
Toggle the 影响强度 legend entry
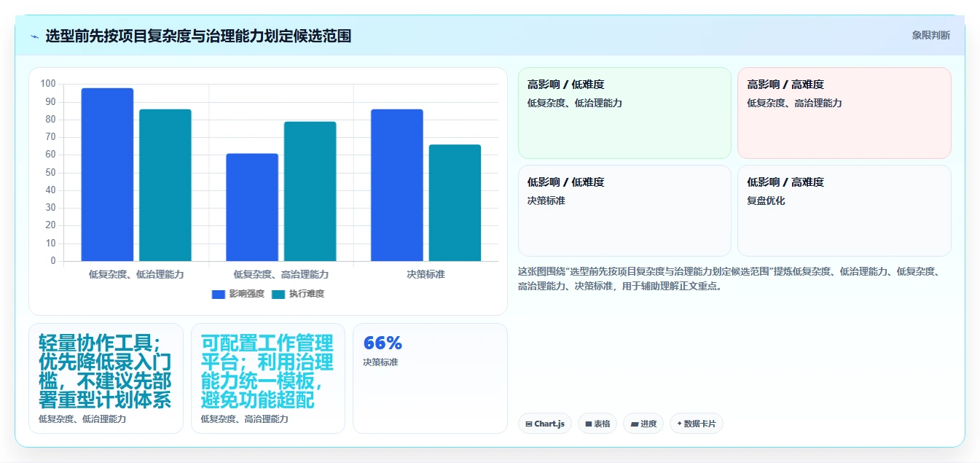[x=238, y=294]
